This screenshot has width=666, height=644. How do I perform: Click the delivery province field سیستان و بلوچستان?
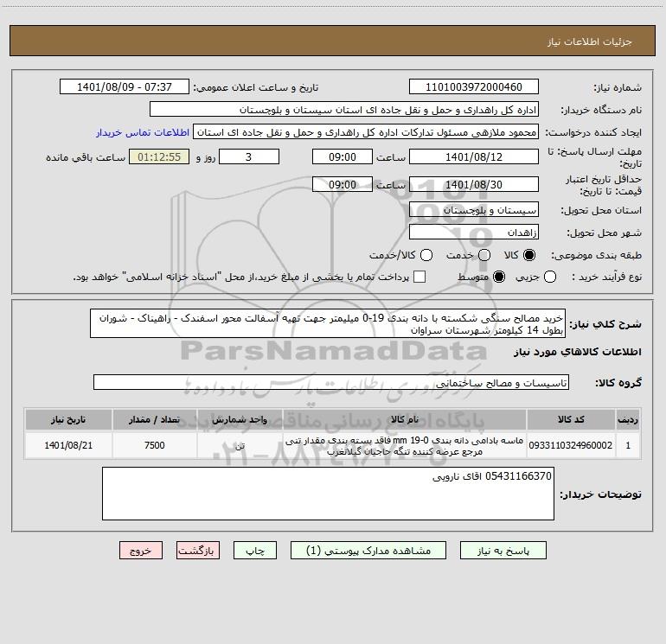click(x=474, y=210)
